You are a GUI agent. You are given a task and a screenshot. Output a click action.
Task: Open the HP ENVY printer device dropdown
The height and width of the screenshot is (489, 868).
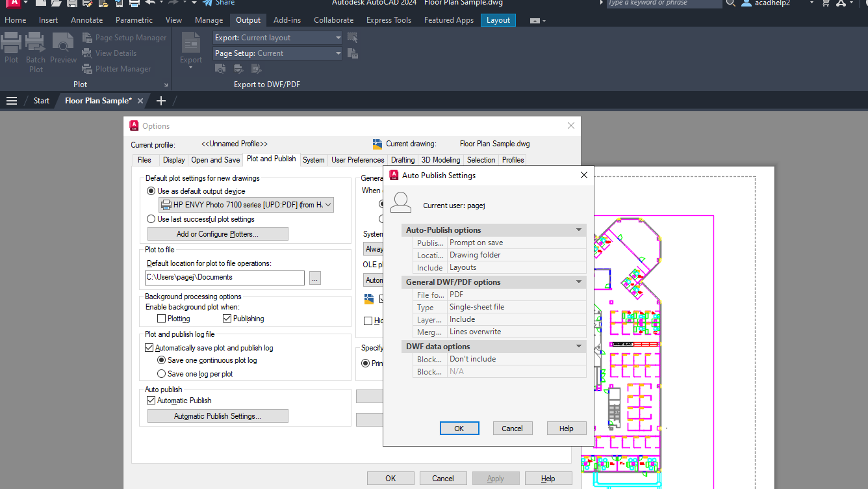click(328, 204)
